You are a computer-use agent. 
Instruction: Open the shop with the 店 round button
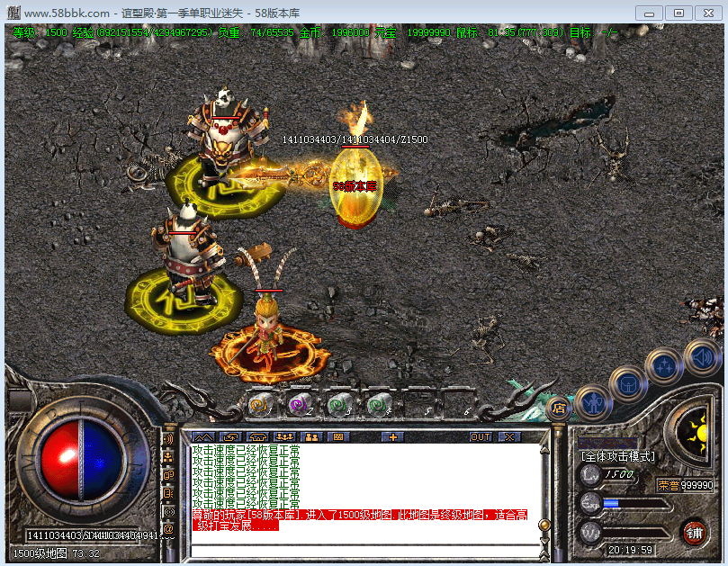[x=559, y=409]
